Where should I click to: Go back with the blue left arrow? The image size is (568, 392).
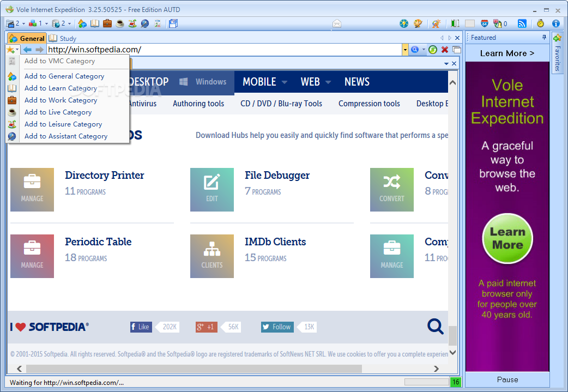tap(28, 50)
